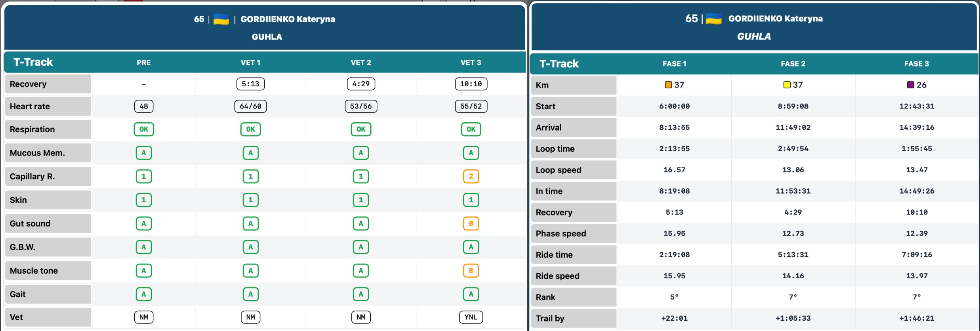980x331 pixels.
Task: Select the orange Fase 1 km swatch
Action: tap(668, 85)
